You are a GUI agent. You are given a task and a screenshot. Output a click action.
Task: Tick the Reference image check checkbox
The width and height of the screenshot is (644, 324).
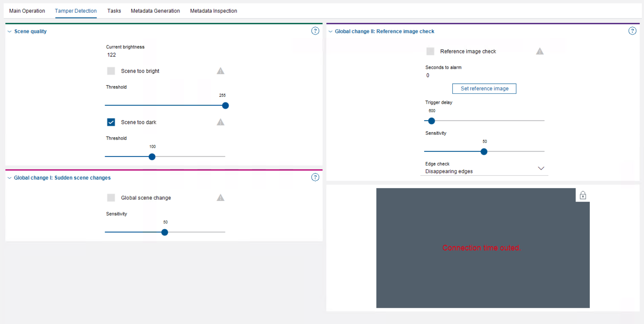430,51
